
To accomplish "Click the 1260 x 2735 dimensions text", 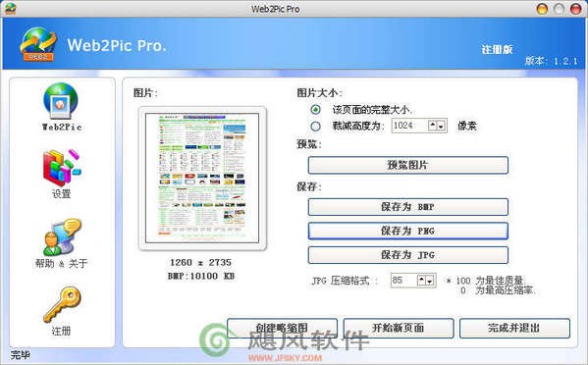I will click(200, 262).
